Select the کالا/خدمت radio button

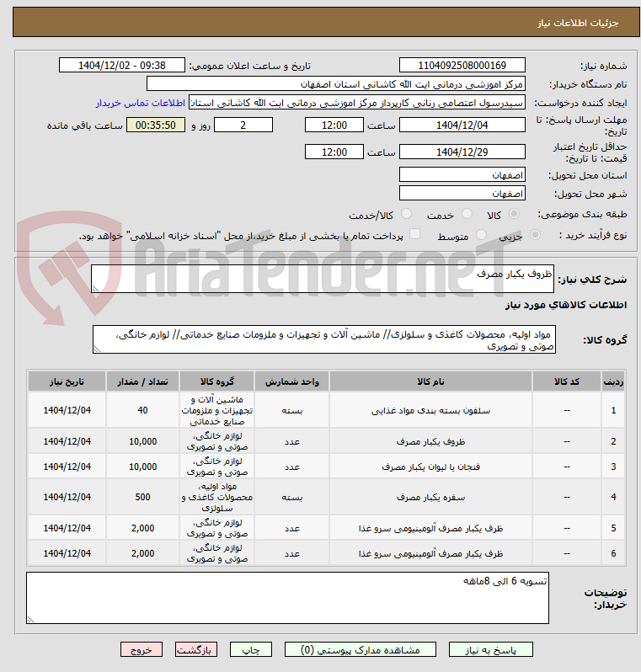click(x=406, y=214)
